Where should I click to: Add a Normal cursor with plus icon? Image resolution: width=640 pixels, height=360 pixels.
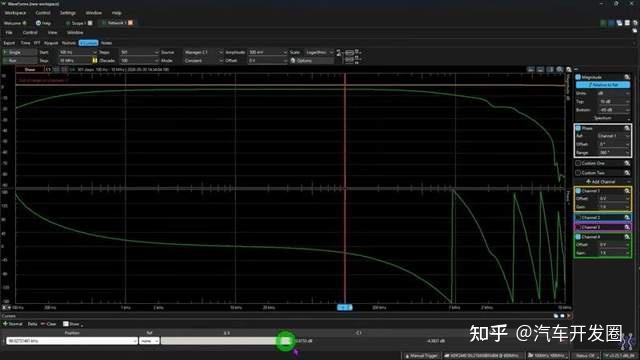click(5, 324)
